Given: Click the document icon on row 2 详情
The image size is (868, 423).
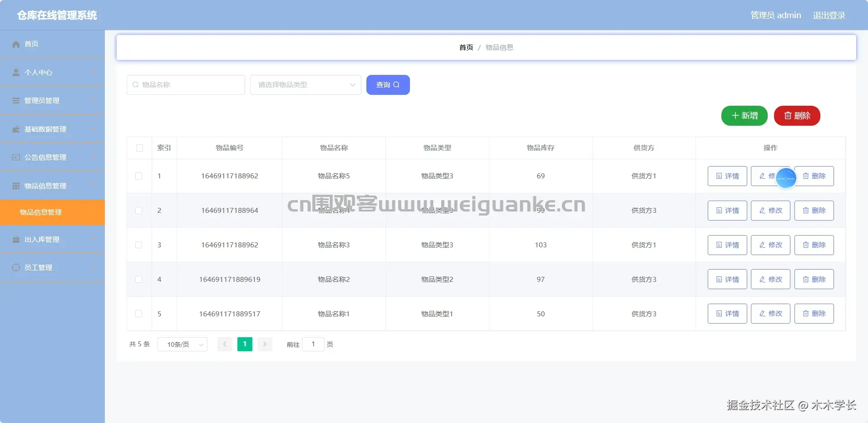Looking at the screenshot, I should coord(719,211).
